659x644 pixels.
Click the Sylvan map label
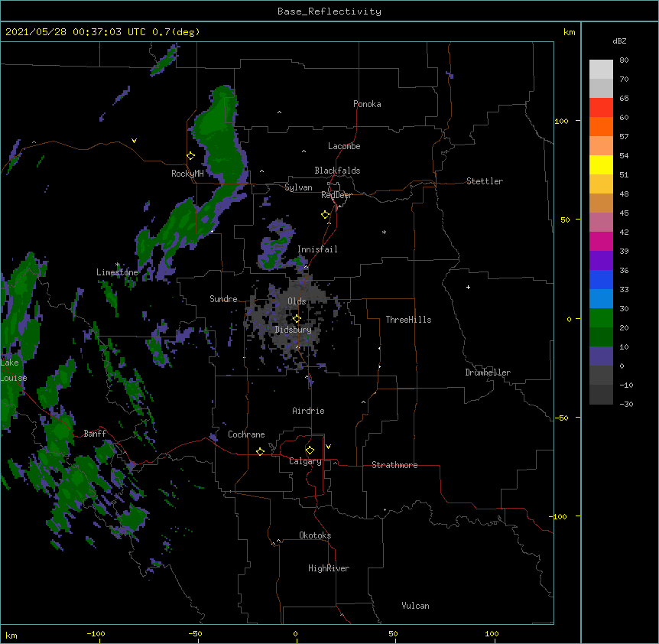[x=298, y=187]
